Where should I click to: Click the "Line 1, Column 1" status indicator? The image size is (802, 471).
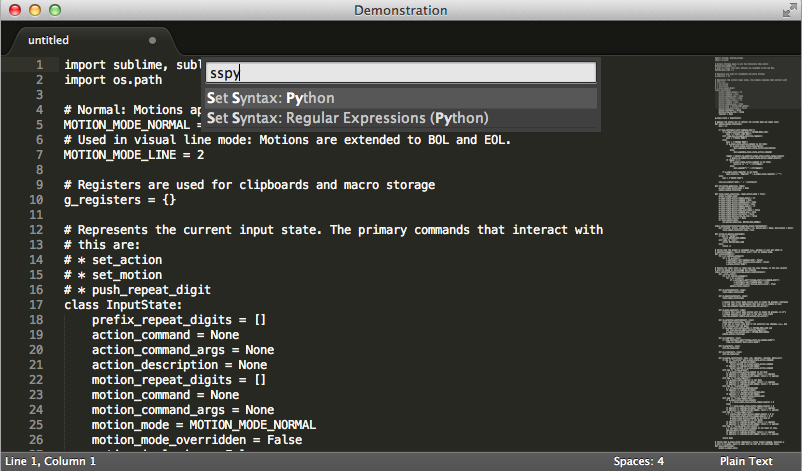[51, 461]
